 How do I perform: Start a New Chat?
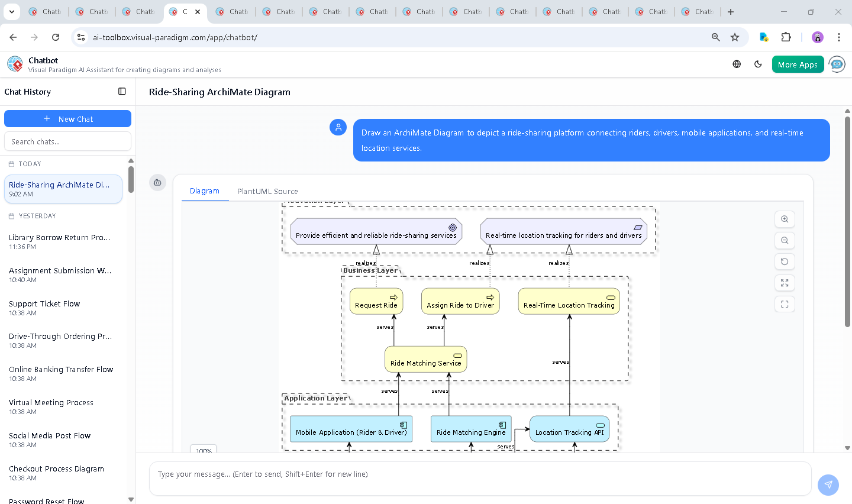pyautogui.click(x=67, y=119)
